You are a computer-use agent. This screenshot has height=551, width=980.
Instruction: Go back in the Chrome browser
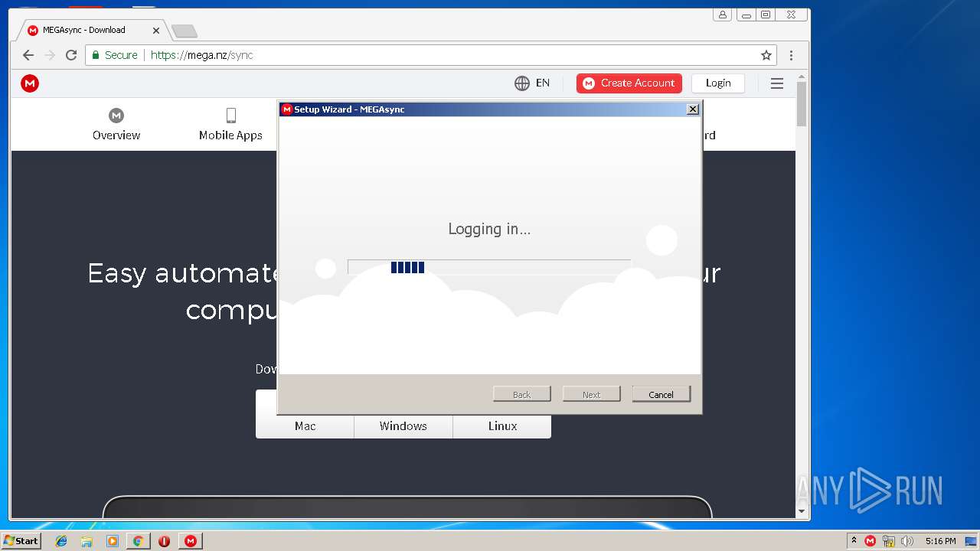(x=28, y=55)
